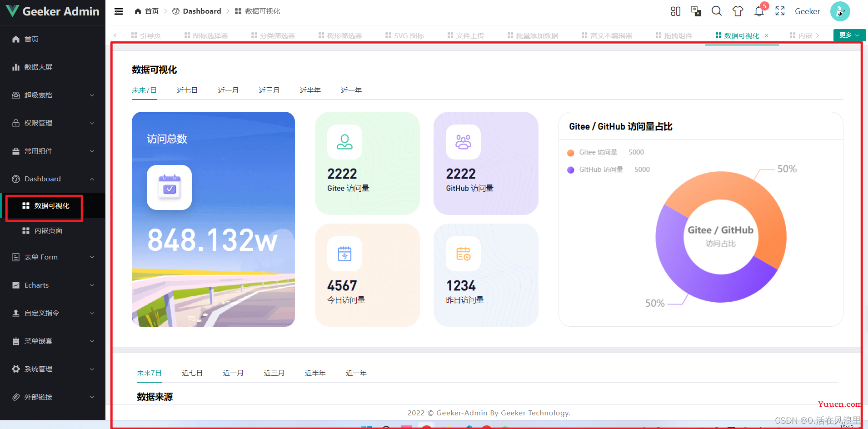
Task: Click the 访问总数 848.132w card
Action: click(213, 219)
